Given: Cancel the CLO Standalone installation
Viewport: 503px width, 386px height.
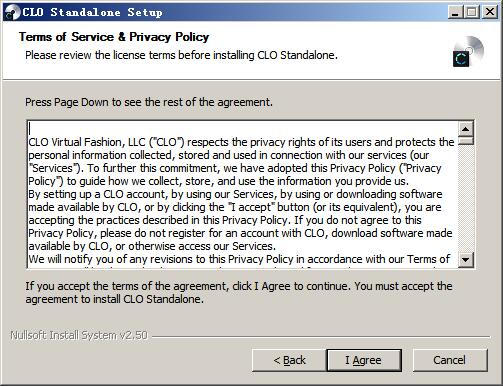Looking at the screenshot, I should click(450, 360).
